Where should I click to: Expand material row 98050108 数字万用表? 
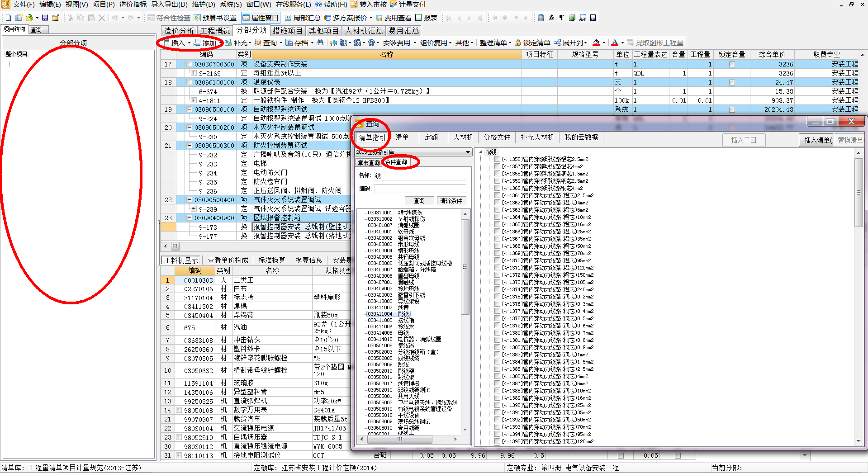[x=179, y=410]
